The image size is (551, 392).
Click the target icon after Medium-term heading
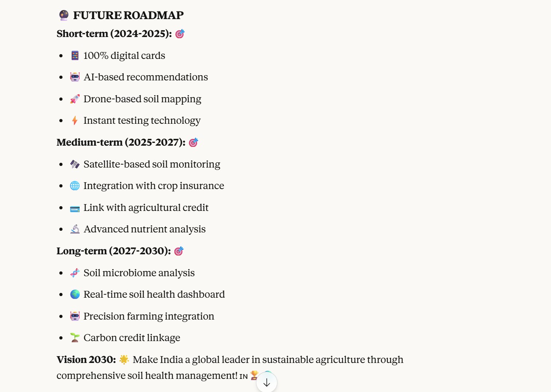click(193, 142)
